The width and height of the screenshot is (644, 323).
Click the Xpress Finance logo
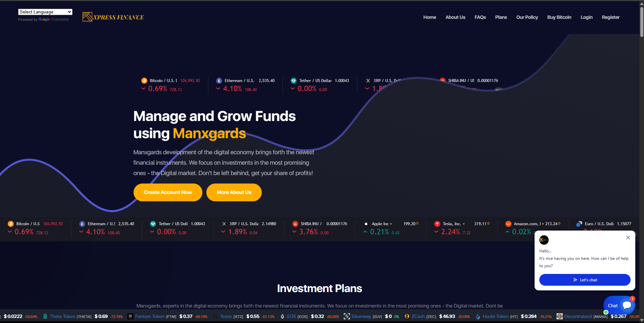[x=113, y=17]
